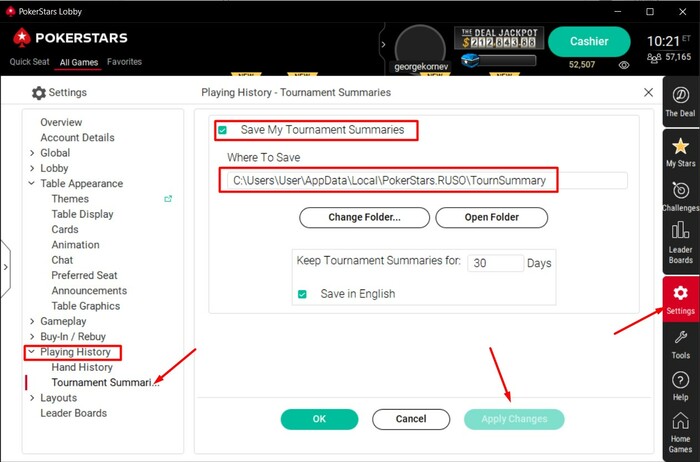
Task: Open Preferred Seat settings
Action: point(84,275)
